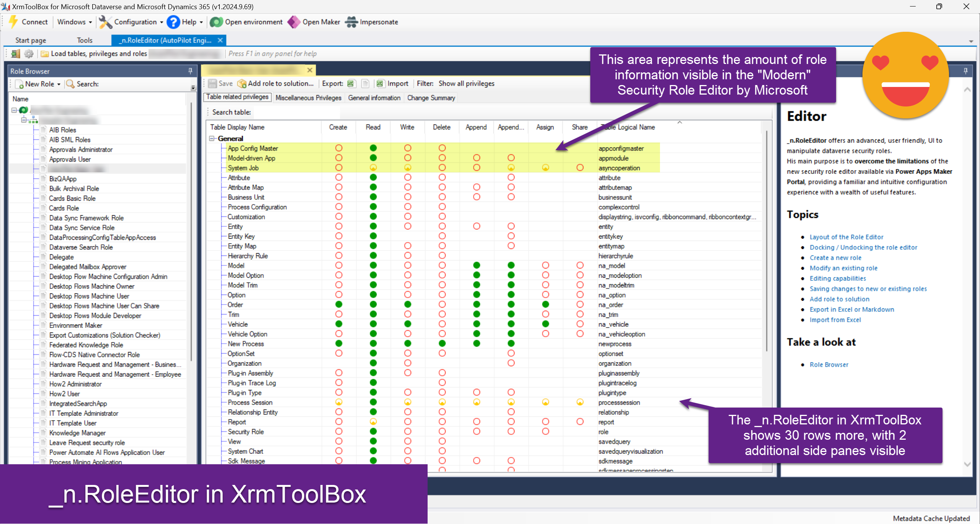The image size is (980, 524).
Task: Open the tab list dropdown arrow
Action: 971,41
